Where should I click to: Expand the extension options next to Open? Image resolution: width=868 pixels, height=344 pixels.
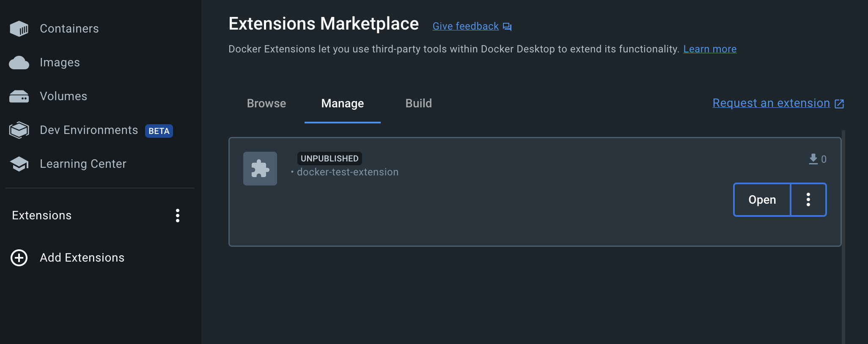[x=808, y=199]
